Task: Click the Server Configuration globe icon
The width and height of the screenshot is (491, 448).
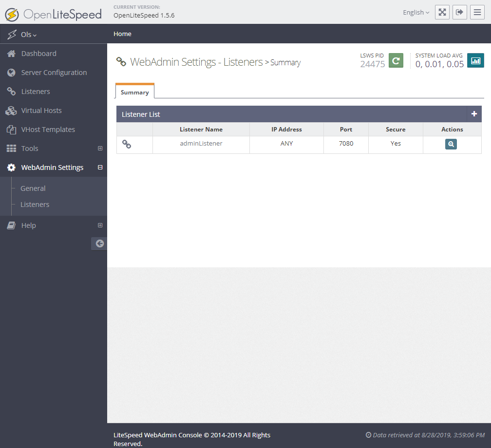Action: (x=11, y=73)
